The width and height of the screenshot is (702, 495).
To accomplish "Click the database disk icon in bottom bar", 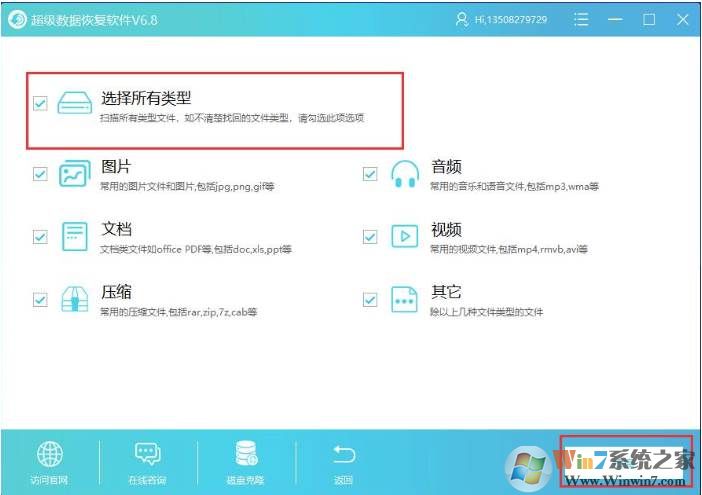I will click(x=246, y=453).
